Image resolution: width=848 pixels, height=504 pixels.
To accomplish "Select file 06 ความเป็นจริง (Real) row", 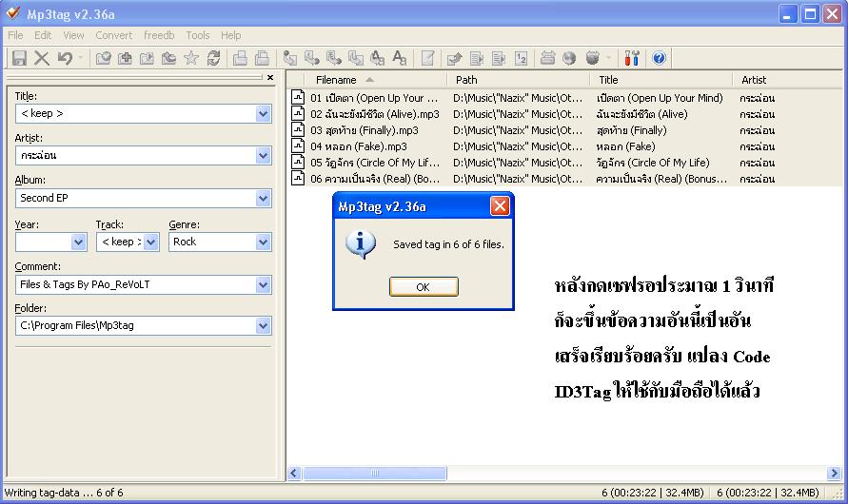I will (375, 179).
